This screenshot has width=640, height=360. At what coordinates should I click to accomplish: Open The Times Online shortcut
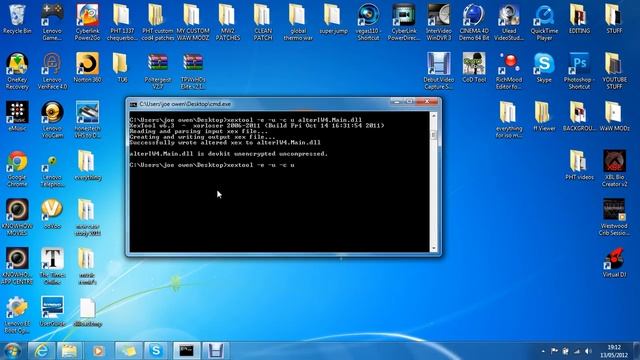coord(52,266)
